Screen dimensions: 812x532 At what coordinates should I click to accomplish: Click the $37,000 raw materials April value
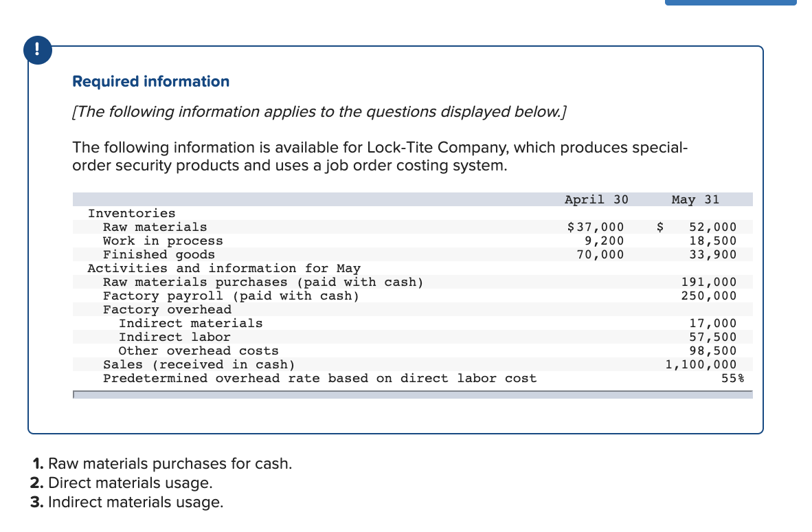596,227
